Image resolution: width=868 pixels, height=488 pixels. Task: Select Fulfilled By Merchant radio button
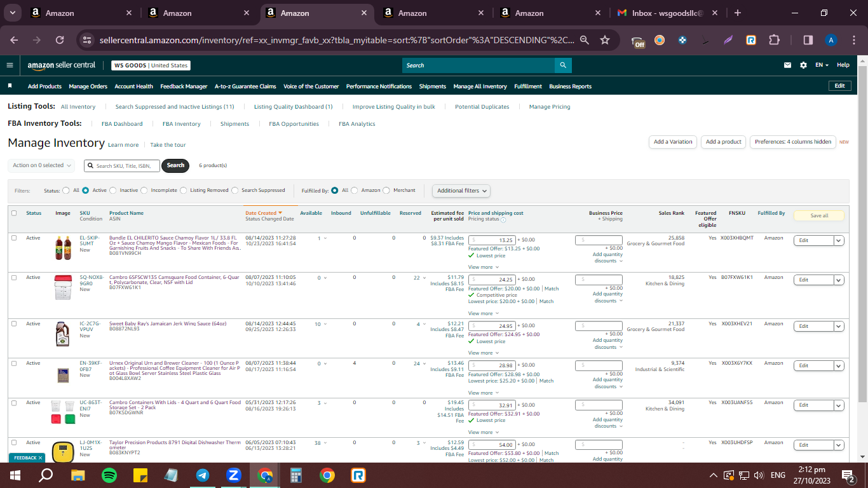pos(386,190)
